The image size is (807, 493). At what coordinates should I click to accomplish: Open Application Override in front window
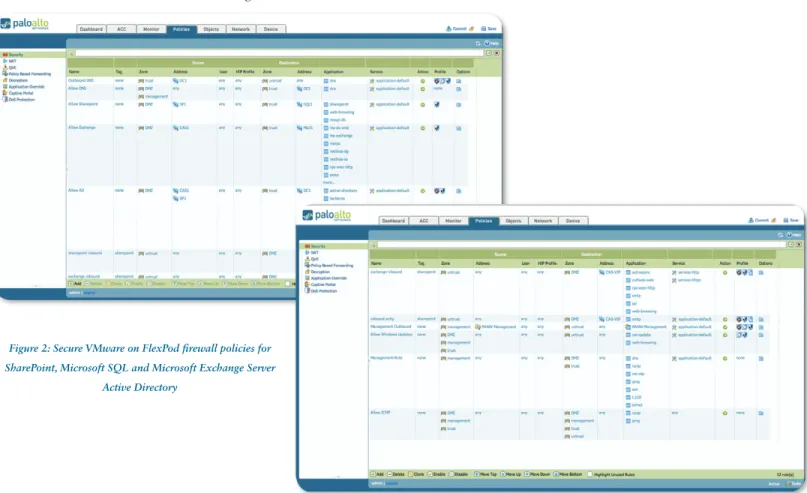point(326,278)
